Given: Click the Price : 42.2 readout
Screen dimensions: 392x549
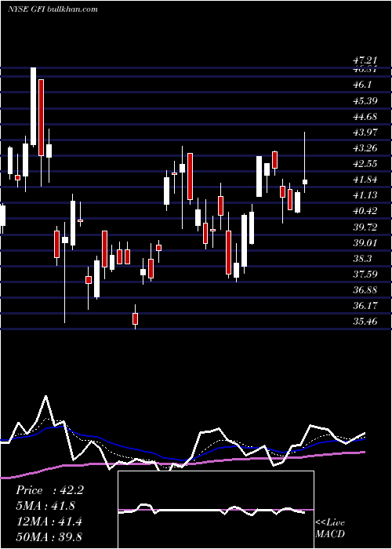Looking at the screenshot, I should 49,490.
